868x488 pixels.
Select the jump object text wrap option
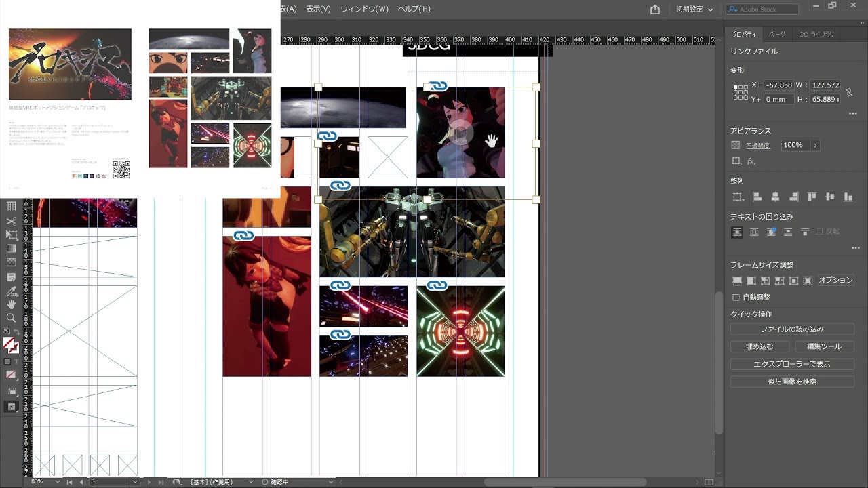click(x=788, y=232)
